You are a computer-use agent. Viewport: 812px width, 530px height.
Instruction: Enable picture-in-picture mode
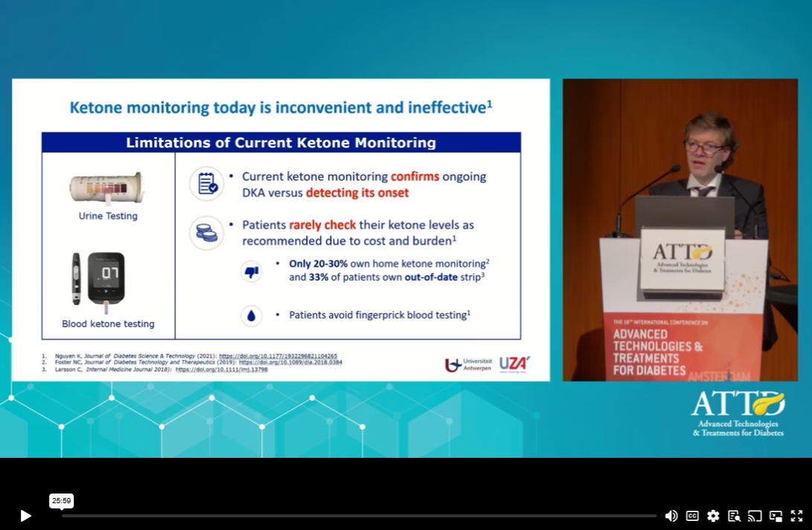(x=776, y=516)
